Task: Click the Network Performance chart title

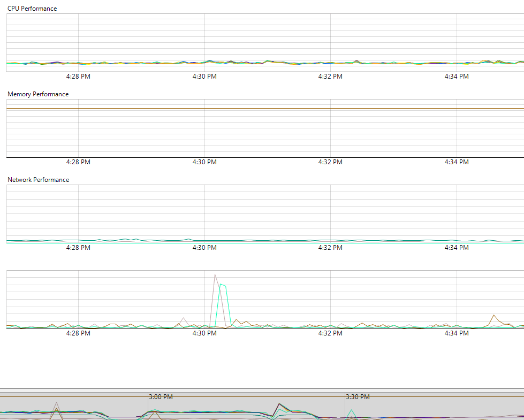Action: coord(38,180)
